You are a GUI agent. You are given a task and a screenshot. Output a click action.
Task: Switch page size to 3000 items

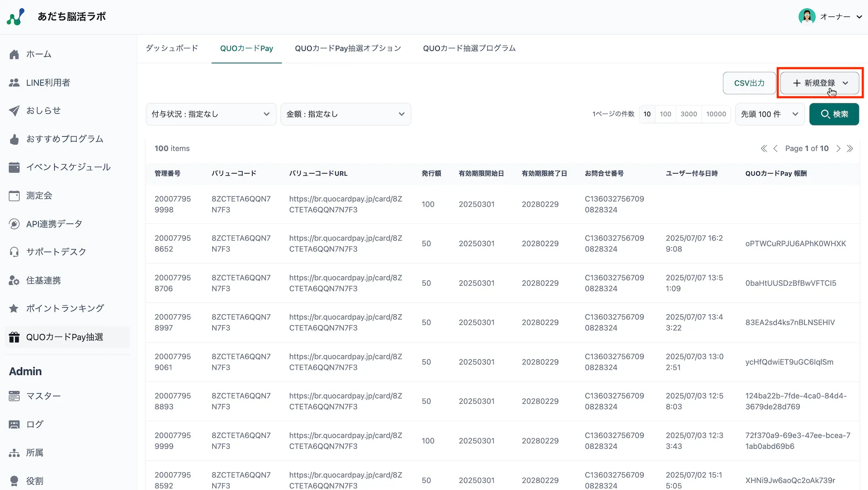point(689,114)
